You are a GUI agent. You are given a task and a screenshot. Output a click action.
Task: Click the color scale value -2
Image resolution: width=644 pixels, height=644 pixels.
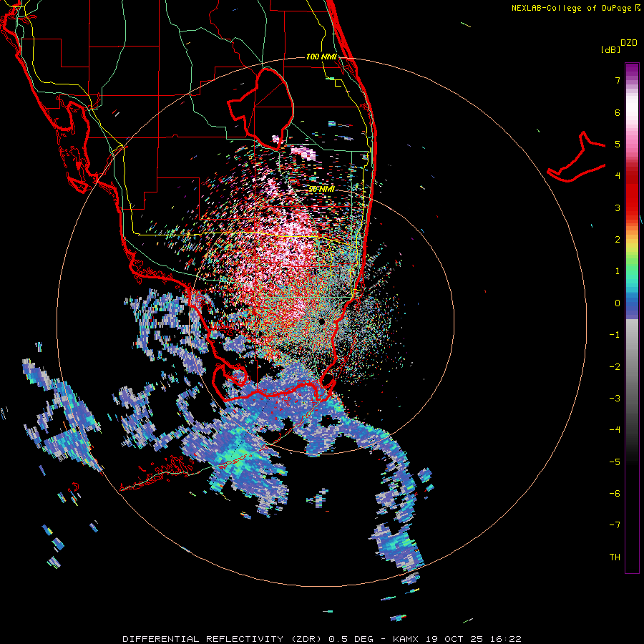click(x=615, y=367)
